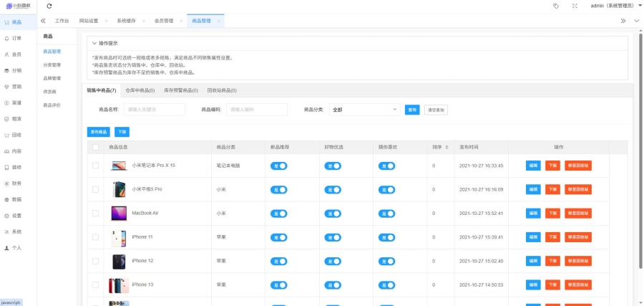Image resolution: width=644 pixels, height=306 pixels.
Task: Open the 回收 sidebar section
Action: click(x=18, y=135)
